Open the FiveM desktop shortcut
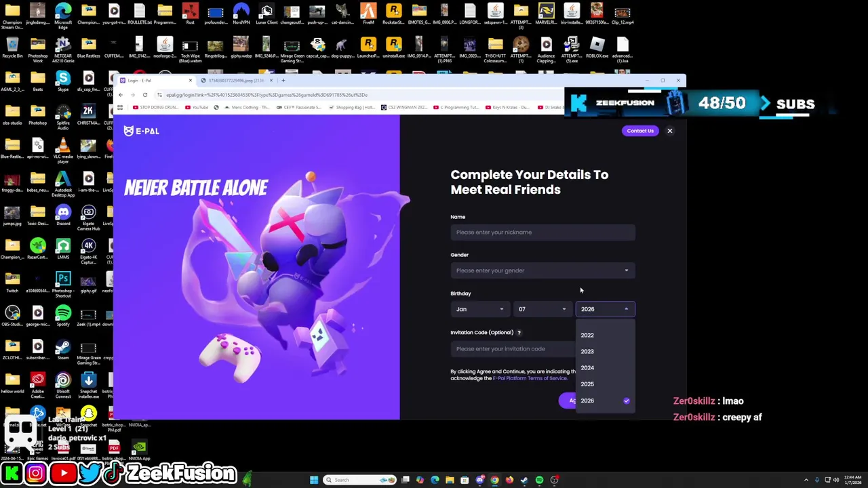This screenshot has height=488, width=868. [368, 14]
